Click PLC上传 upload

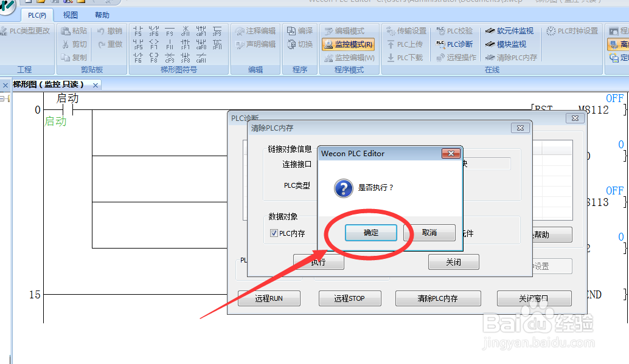[405, 44]
